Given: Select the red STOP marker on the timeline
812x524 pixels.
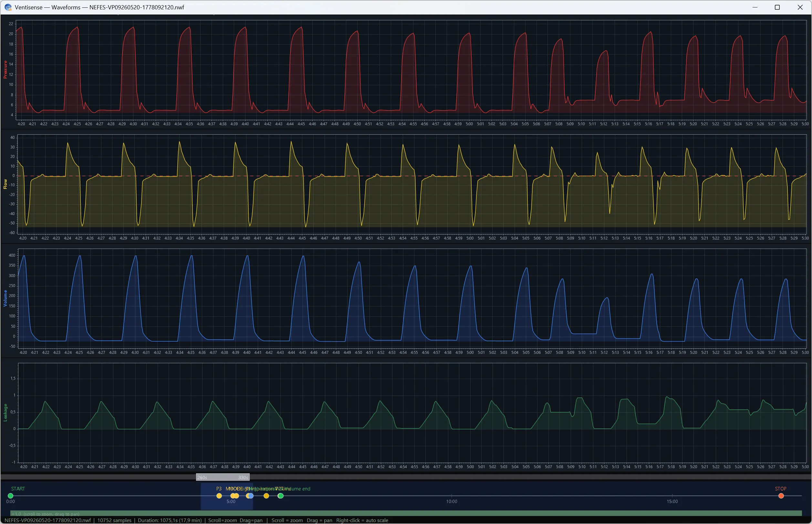Looking at the screenshot, I should 781,496.
